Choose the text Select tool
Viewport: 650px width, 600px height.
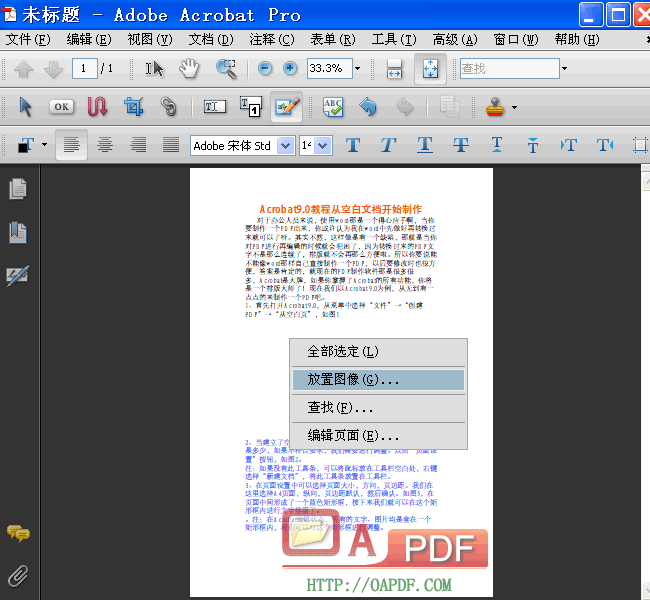154,69
